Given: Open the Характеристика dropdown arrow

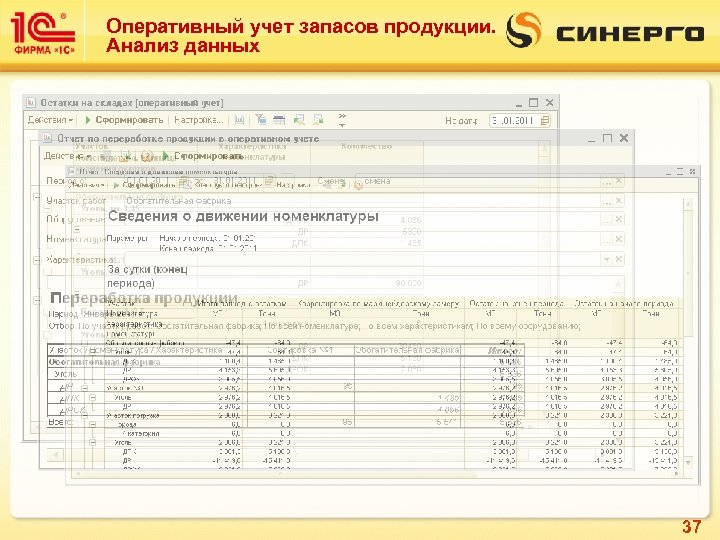Looking at the screenshot, I should pos(607,259).
